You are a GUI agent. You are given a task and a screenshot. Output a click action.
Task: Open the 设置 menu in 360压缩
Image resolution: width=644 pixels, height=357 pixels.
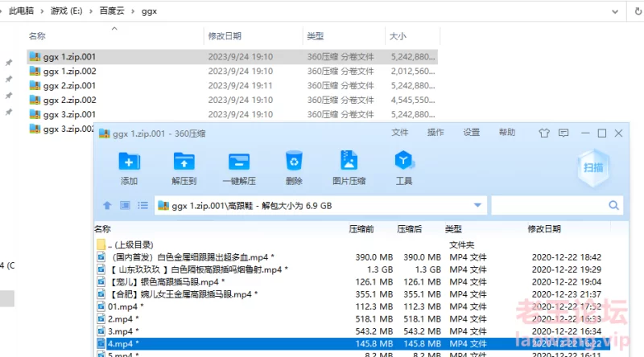(x=472, y=133)
